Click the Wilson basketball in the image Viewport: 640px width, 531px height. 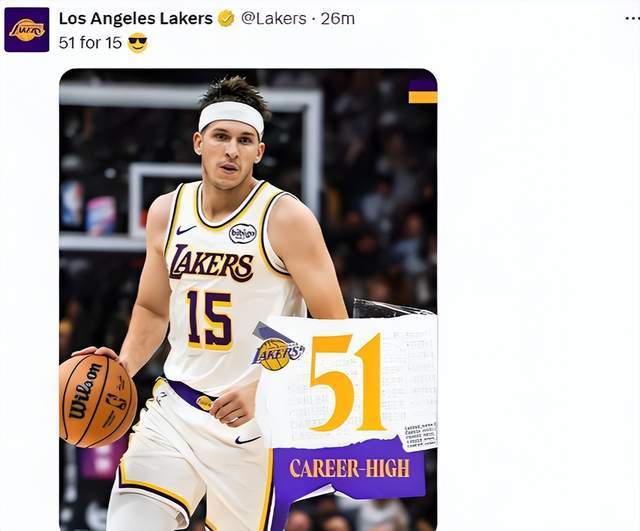click(x=97, y=399)
